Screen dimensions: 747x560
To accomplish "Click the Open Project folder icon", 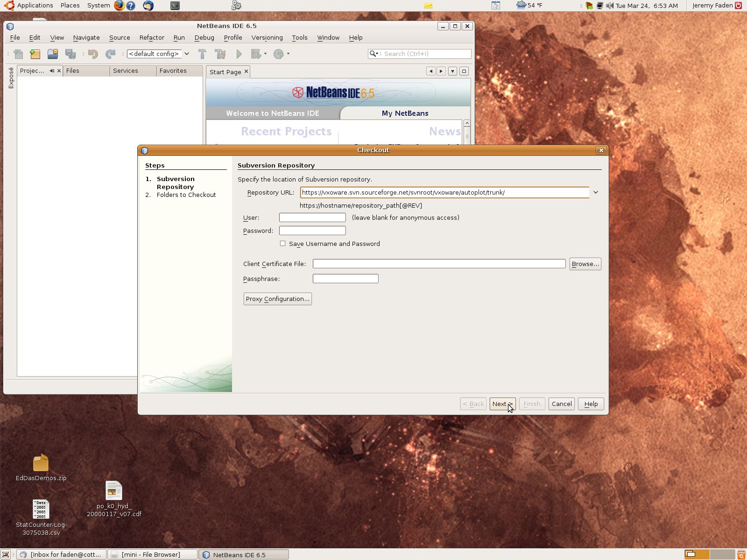I will [52, 54].
